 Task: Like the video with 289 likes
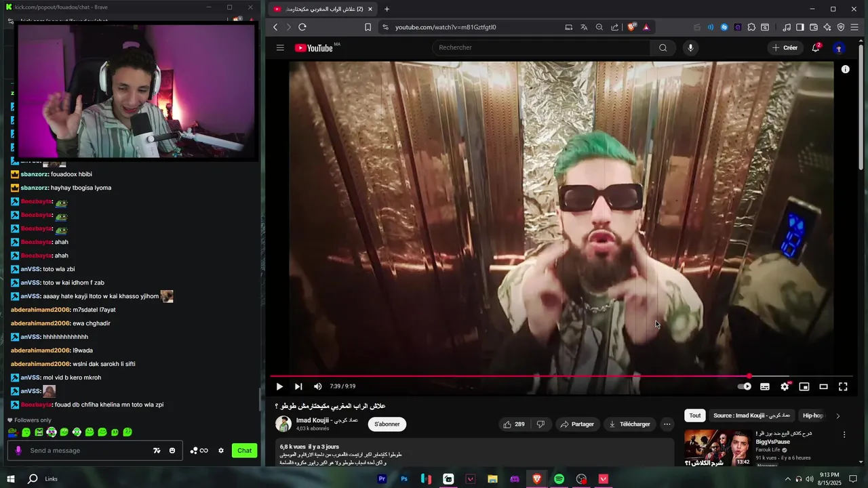click(x=514, y=424)
